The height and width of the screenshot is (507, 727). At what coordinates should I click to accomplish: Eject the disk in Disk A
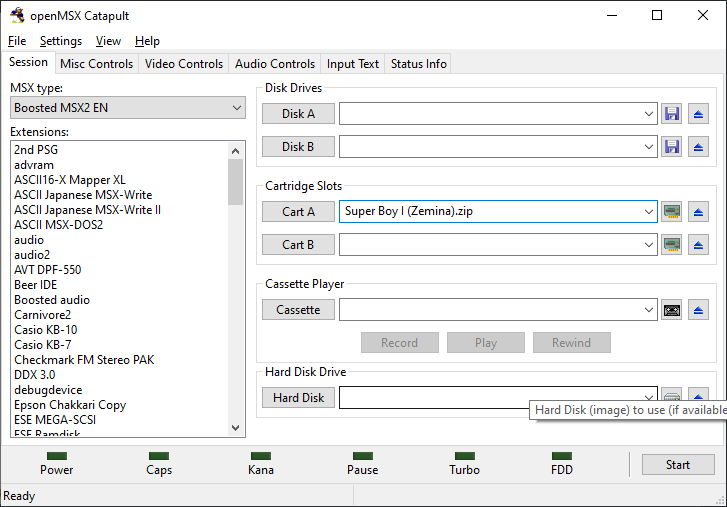pyautogui.click(x=698, y=114)
